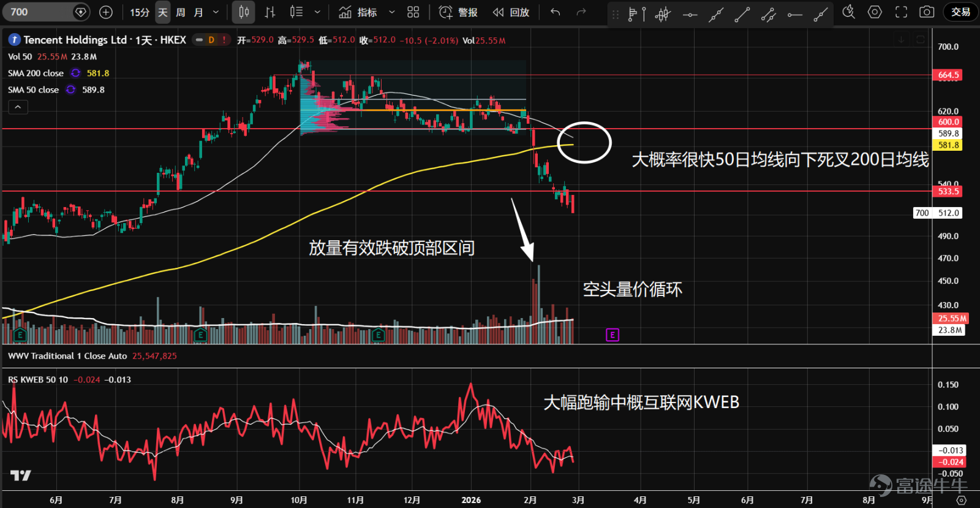
Task: Select the volume profile drawing tool
Action: [x=637, y=13]
